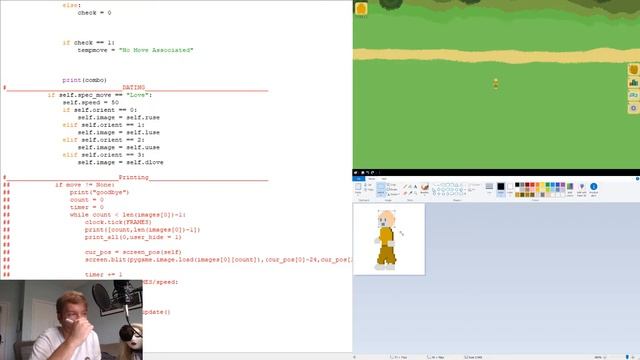Pick the red palette swatch in Paint
Image resolution: width=640 pixels, height=360 pixels.
(x=532, y=185)
